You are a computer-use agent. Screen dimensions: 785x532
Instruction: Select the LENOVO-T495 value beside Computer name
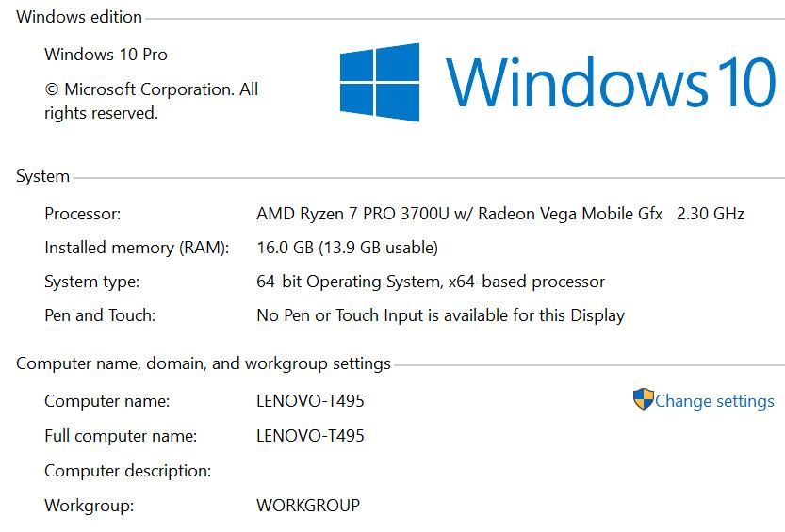pos(310,401)
